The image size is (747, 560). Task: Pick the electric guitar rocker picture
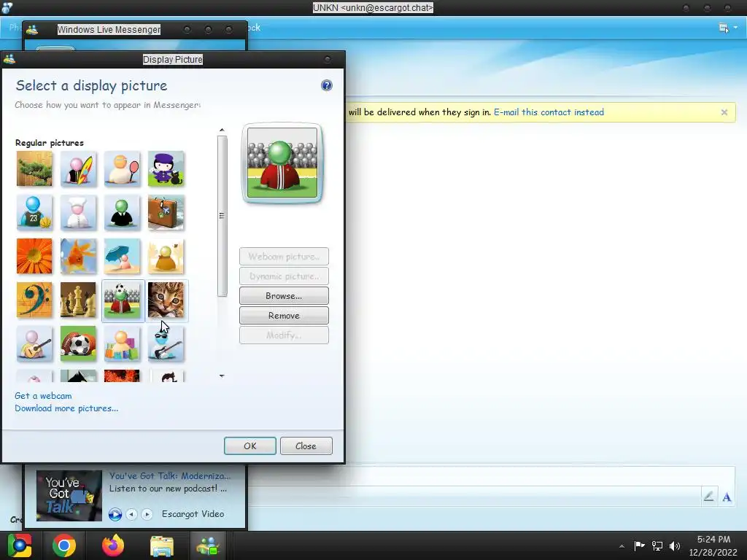tap(166, 344)
